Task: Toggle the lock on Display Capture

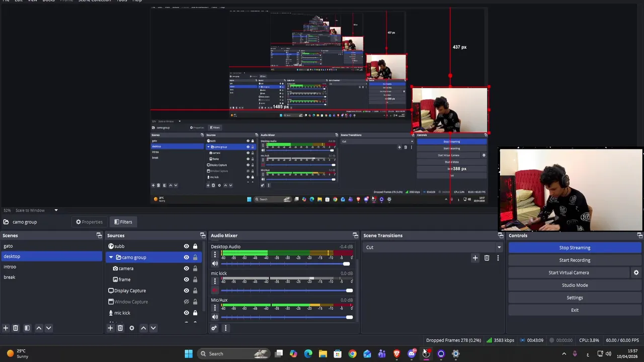Action: pos(195,291)
